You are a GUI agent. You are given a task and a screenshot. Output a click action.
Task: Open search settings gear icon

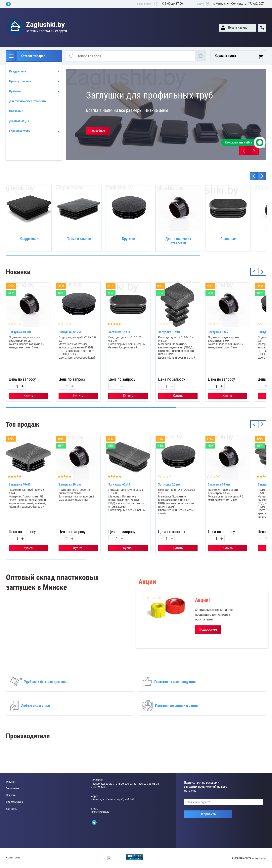[x=201, y=56]
